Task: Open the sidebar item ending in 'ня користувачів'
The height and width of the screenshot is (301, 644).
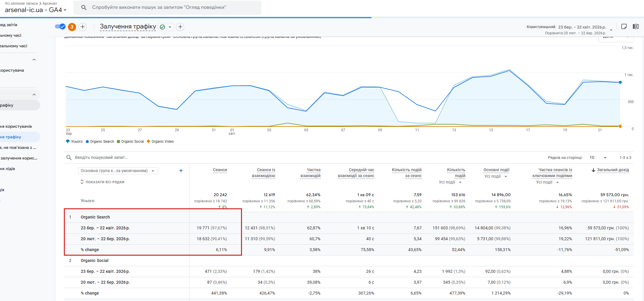Action: point(16,127)
